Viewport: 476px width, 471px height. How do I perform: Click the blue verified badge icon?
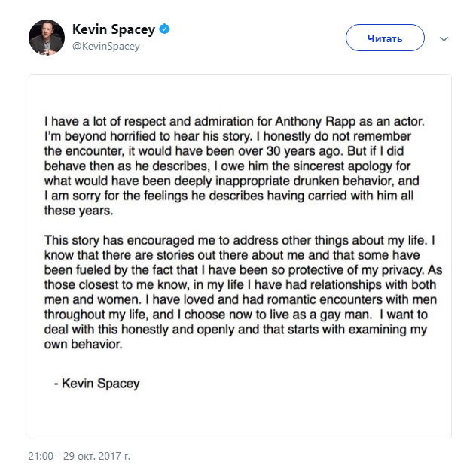pos(164,29)
